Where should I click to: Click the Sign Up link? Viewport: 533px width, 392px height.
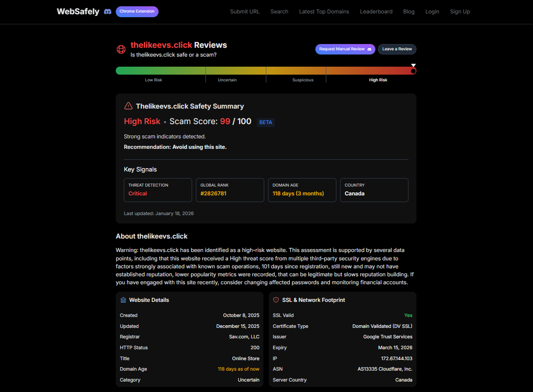(460, 12)
